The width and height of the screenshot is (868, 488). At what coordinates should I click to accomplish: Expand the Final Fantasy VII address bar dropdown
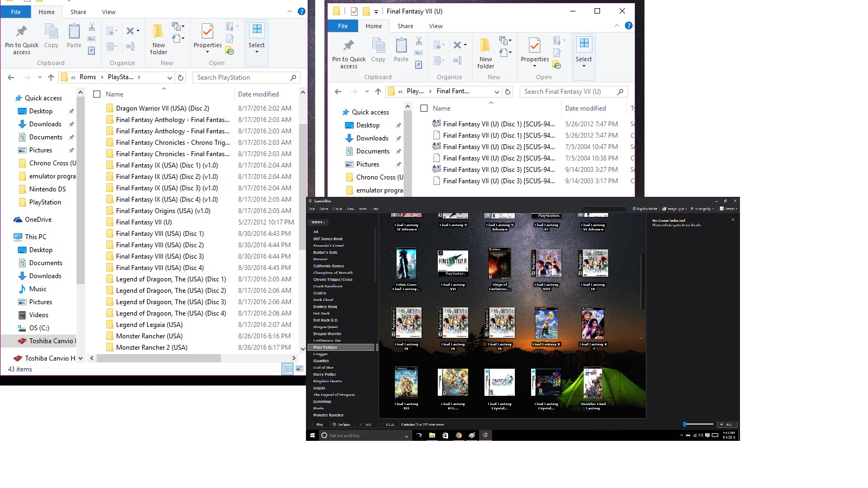coord(496,92)
